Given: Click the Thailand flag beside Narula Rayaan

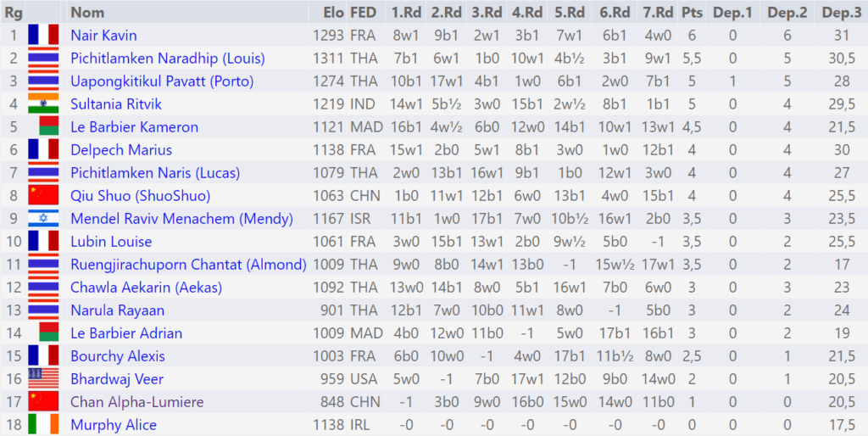Looking at the screenshot, I should 43,310.
